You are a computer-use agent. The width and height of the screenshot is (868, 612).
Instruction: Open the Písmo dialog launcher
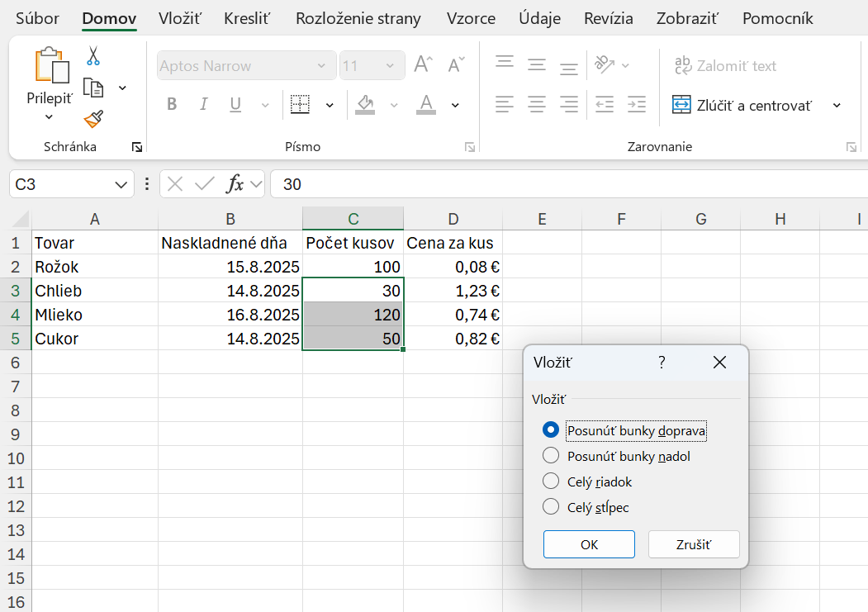click(x=470, y=147)
